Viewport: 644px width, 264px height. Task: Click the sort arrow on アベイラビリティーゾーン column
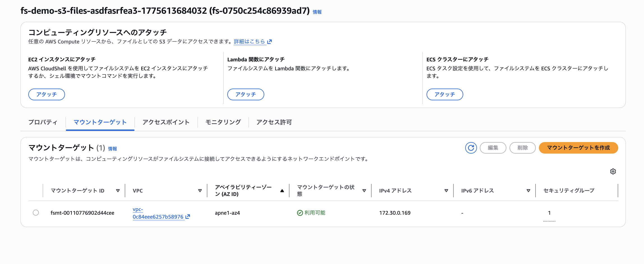coord(282,190)
